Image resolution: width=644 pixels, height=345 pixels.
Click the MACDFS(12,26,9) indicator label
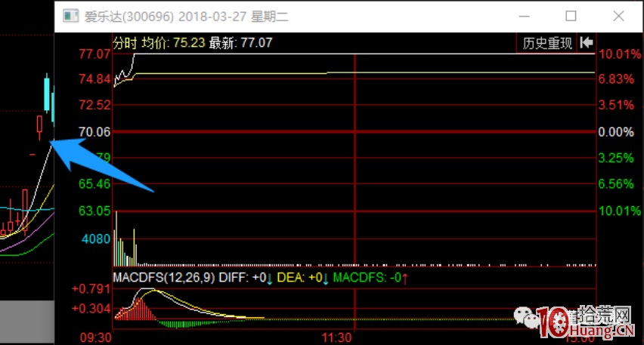point(164,278)
